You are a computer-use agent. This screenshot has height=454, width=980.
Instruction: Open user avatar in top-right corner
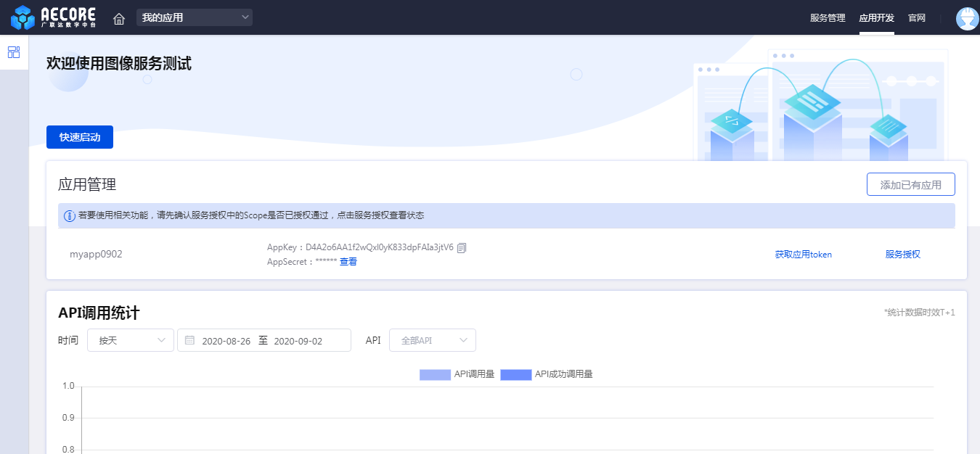point(967,18)
